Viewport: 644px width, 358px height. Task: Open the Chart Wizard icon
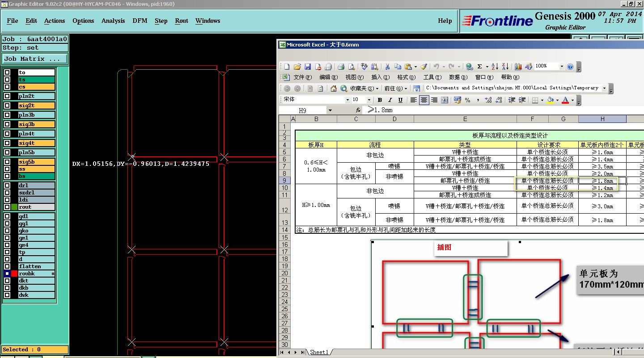tap(518, 67)
